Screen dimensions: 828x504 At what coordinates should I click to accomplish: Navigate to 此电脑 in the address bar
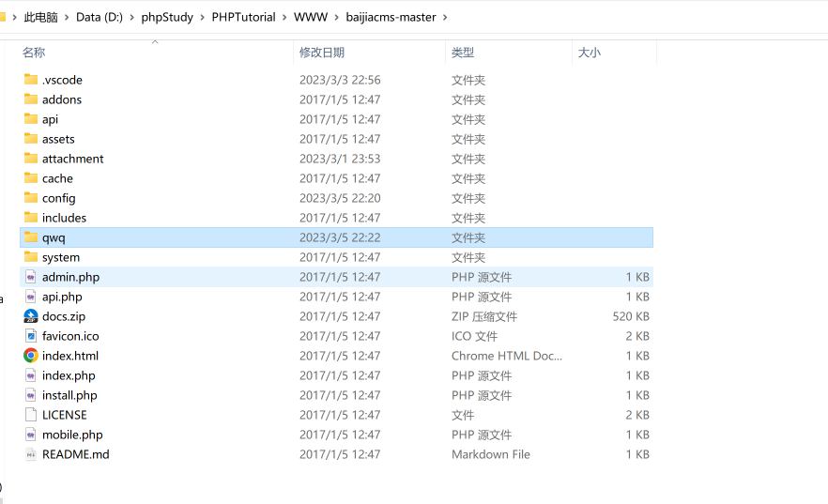pos(40,17)
